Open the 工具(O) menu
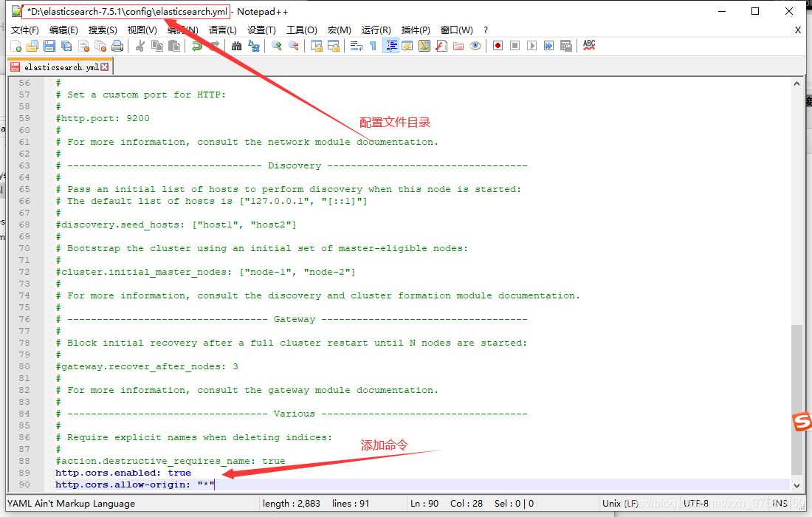The width and height of the screenshot is (812, 517). click(x=301, y=30)
